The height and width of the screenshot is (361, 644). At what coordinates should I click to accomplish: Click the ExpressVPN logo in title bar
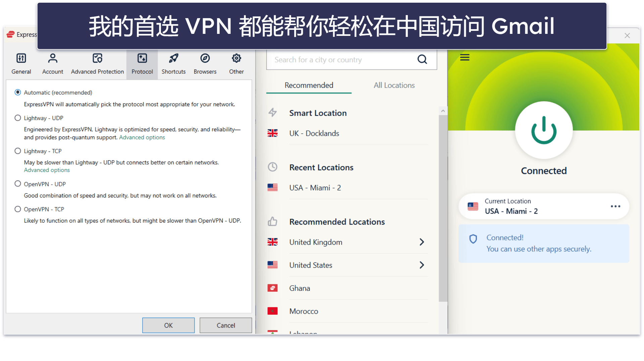10,34
